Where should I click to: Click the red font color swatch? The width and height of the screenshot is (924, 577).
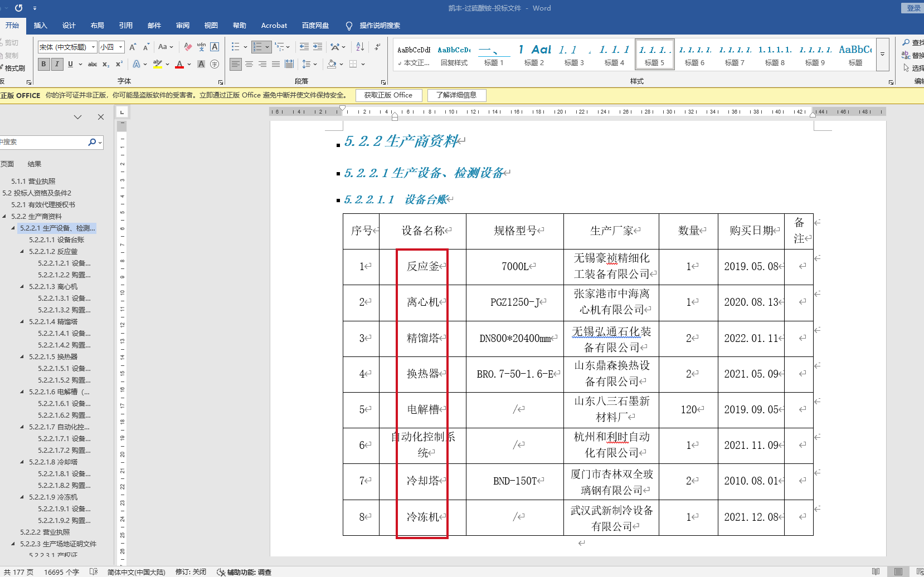(179, 65)
